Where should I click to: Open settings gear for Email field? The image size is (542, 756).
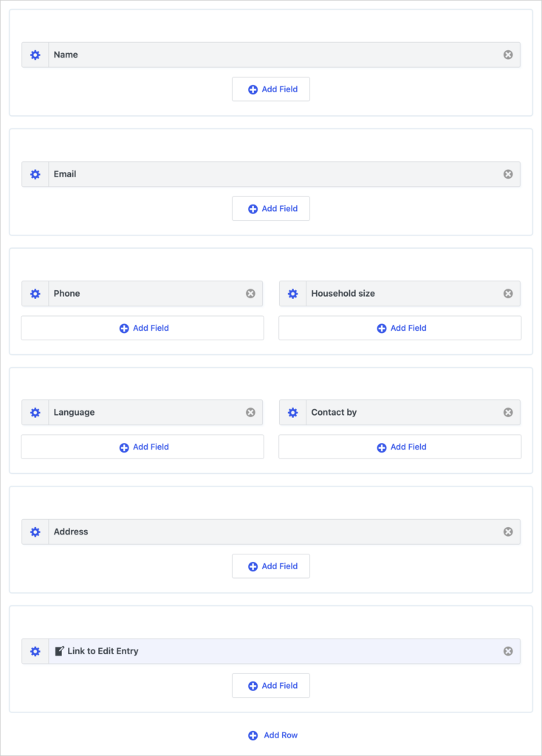[35, 174]
